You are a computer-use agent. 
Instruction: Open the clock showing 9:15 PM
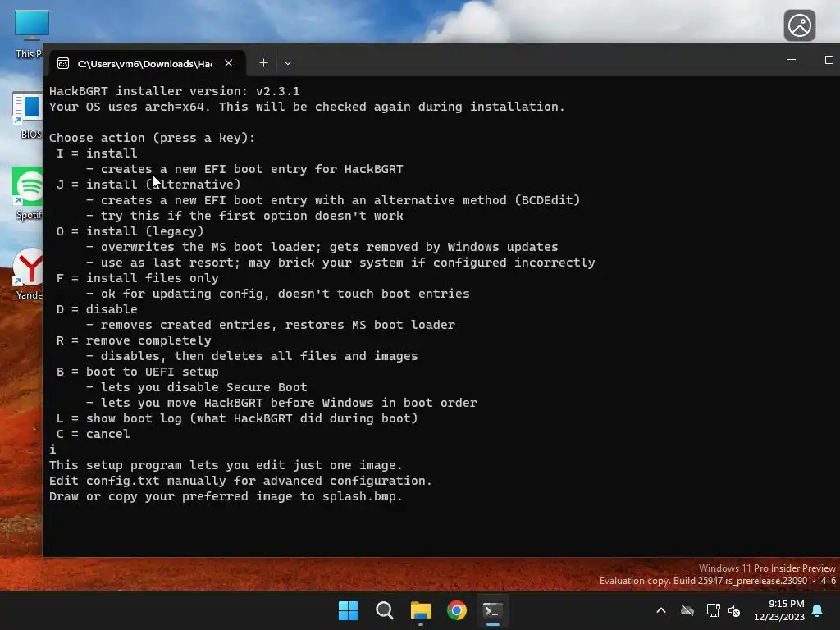779,610
